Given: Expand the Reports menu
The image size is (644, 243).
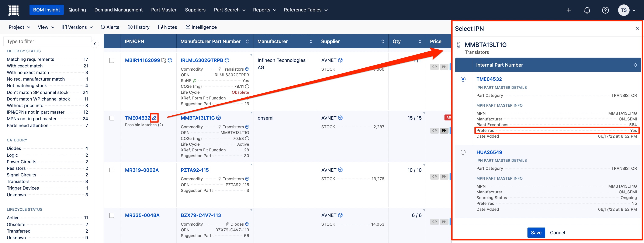Looking at the screenshot, I should pos(264,10).
